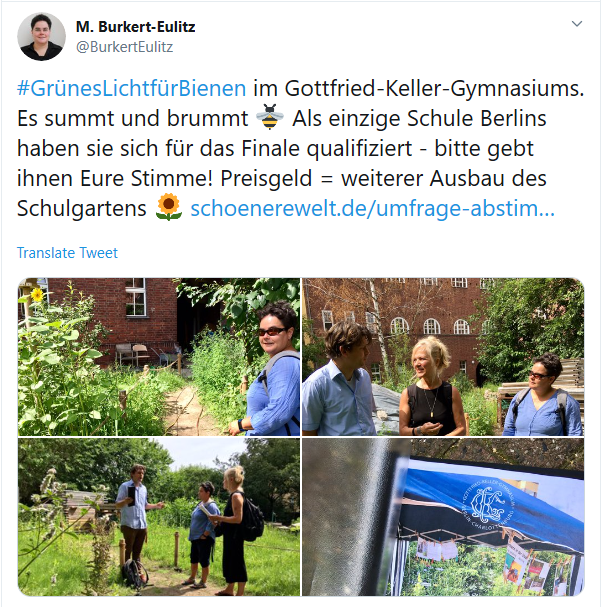Click the sunflower in the top-left photo
The height and width of the screenshot is (607, 605).
tap(37, 295)
